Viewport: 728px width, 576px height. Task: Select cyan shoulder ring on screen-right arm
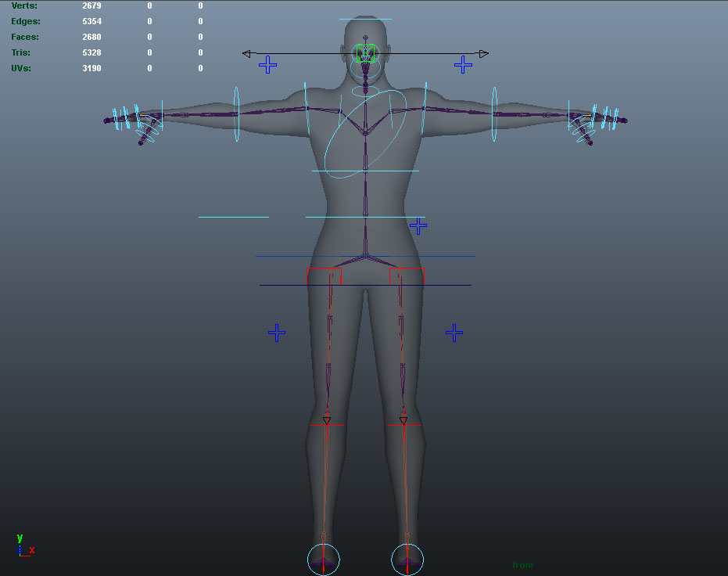pos(425,109)
